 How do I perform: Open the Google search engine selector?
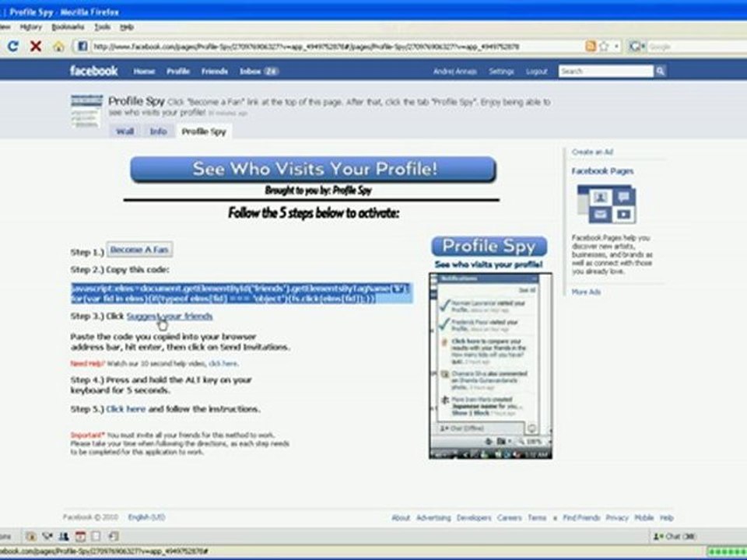(x=637, y=46)
